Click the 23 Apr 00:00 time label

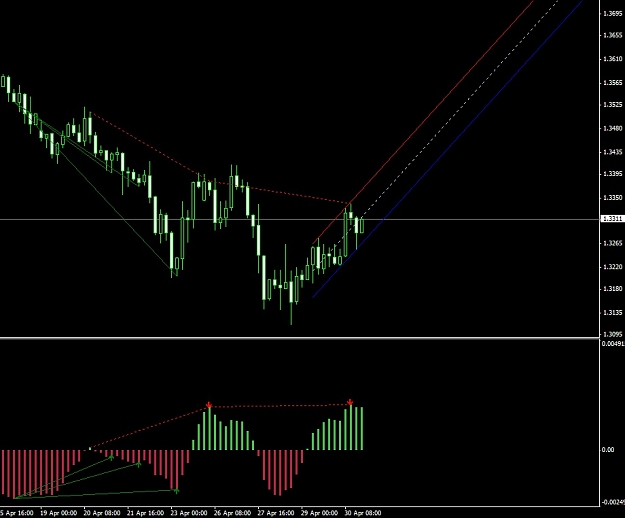click(x=189, y=513)
